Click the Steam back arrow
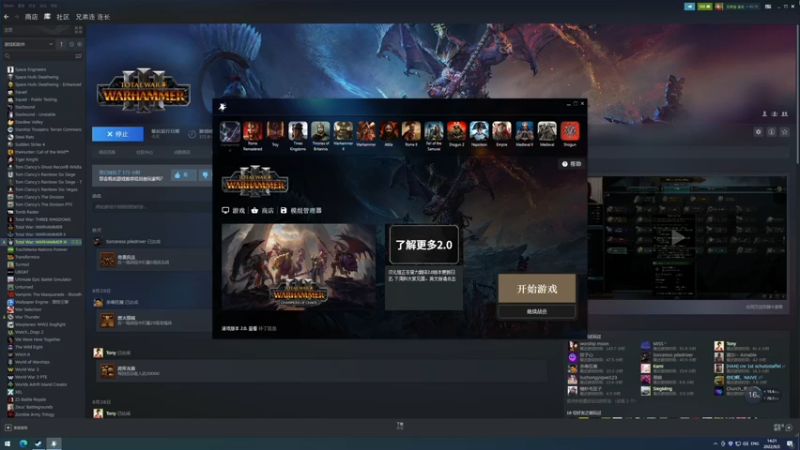This screenshot has height=450, width=800. [6, 17]
